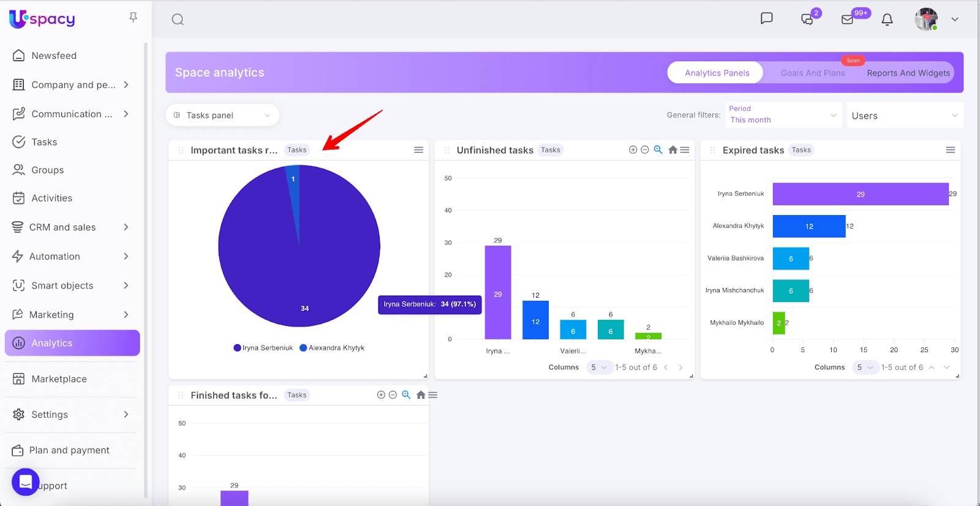Screen dimensions: 980x506
Task: Click magnifier zoom icon on Finished tasks chart
Action: coord(405,395)
